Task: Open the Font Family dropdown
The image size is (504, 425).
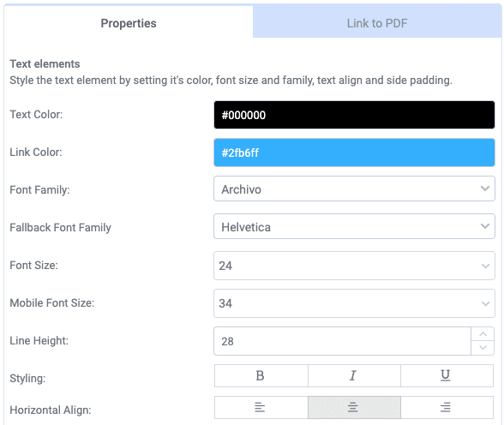Action: 354,189
